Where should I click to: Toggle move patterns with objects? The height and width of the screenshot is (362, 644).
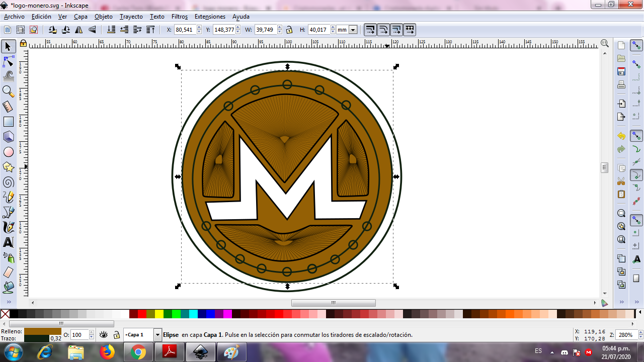tap(410, 30)
